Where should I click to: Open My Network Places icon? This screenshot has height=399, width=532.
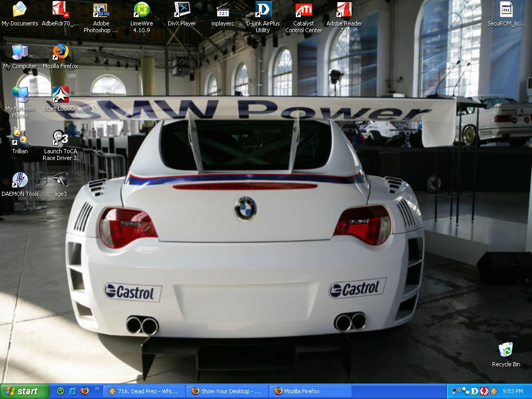coord(20,95)
